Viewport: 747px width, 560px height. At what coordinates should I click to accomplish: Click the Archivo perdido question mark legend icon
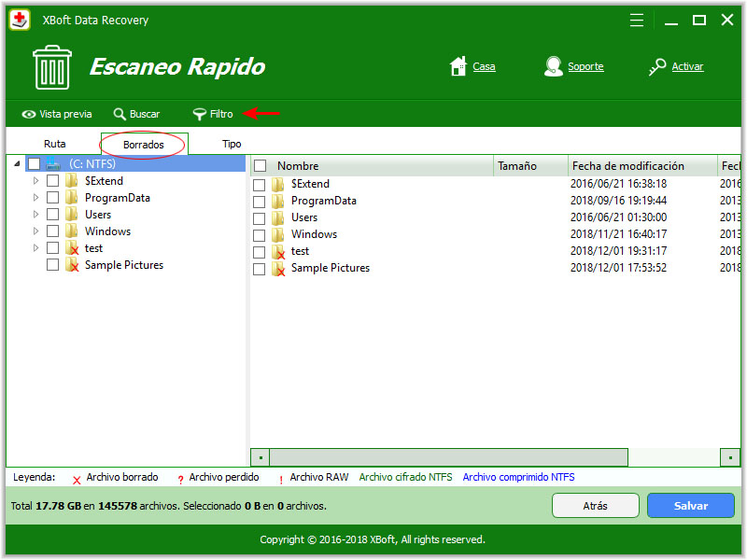point(180,480)
